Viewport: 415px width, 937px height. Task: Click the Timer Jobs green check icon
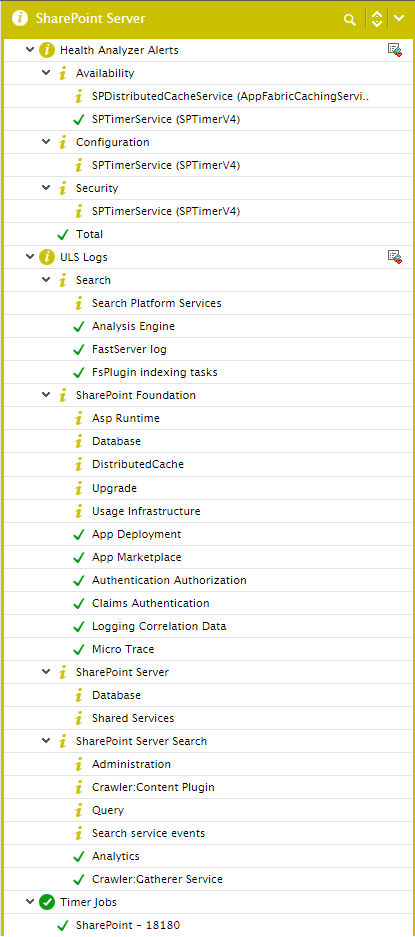point(47,902)
